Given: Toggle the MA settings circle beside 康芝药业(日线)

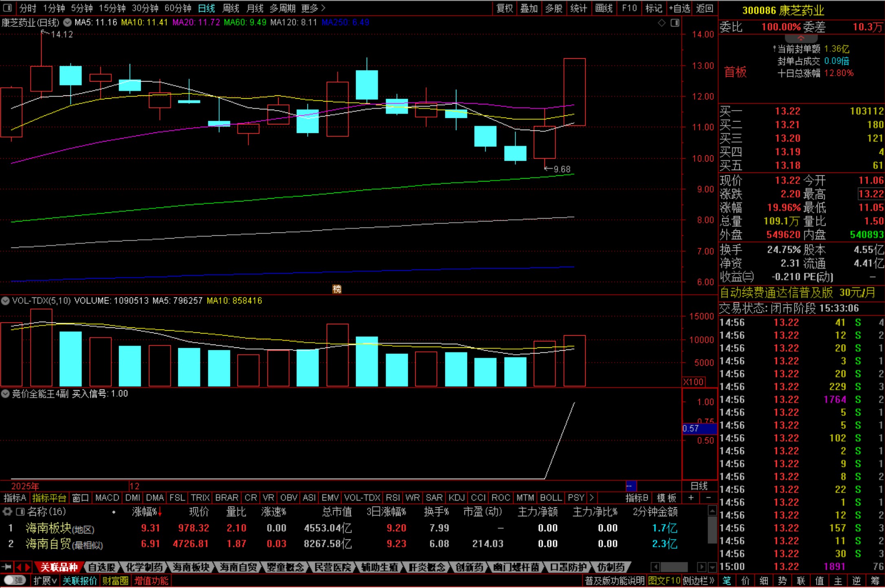Looking at the screenshot, I should coord(67,22).
